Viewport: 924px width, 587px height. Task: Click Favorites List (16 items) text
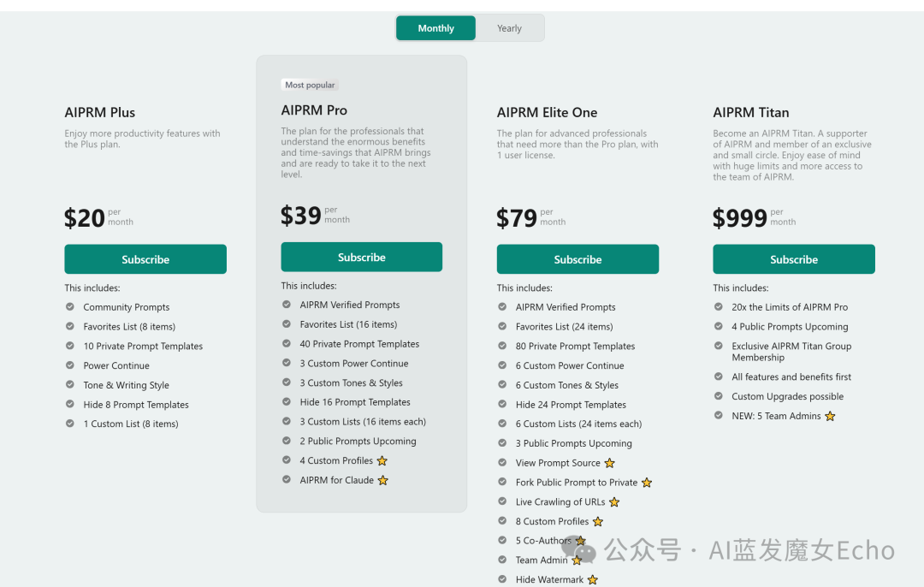click(348, 324)
